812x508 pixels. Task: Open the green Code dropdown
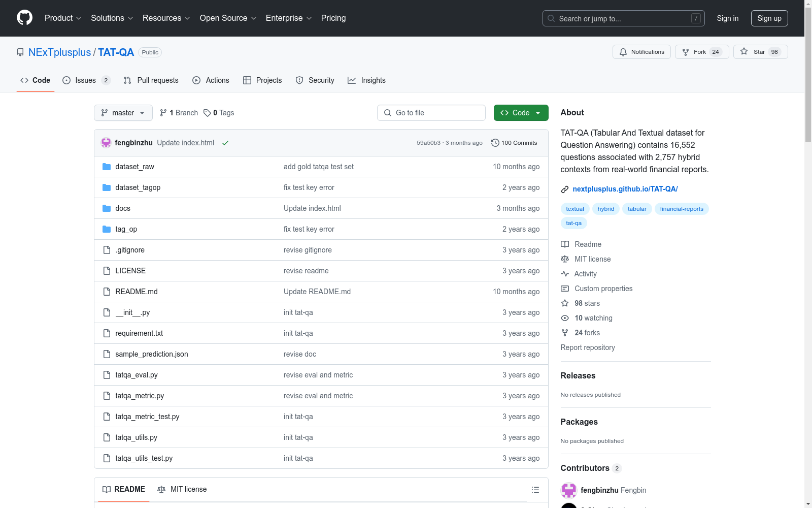[x=521, y=113]
